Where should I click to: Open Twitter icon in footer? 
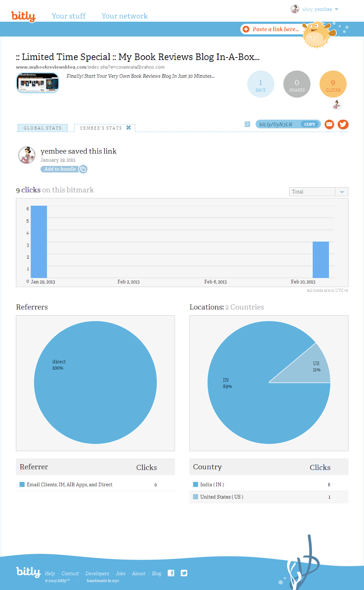[x=184, y=573]
